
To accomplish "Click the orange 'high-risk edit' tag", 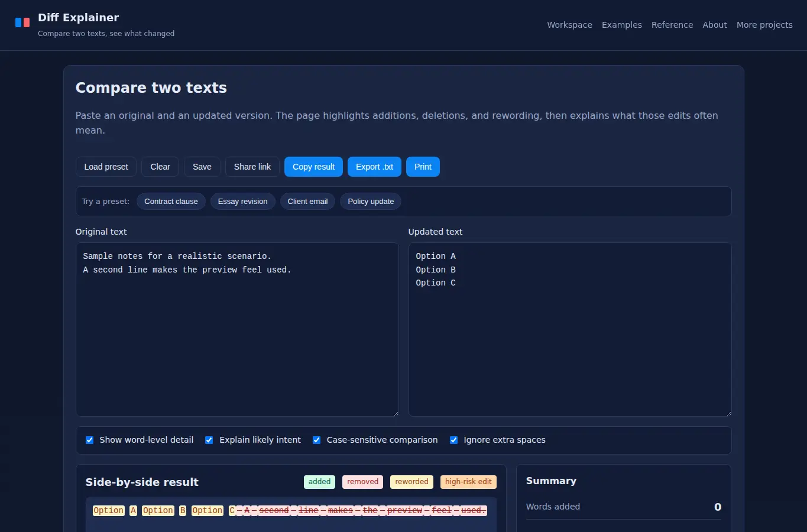I will [x=468, y=482].
